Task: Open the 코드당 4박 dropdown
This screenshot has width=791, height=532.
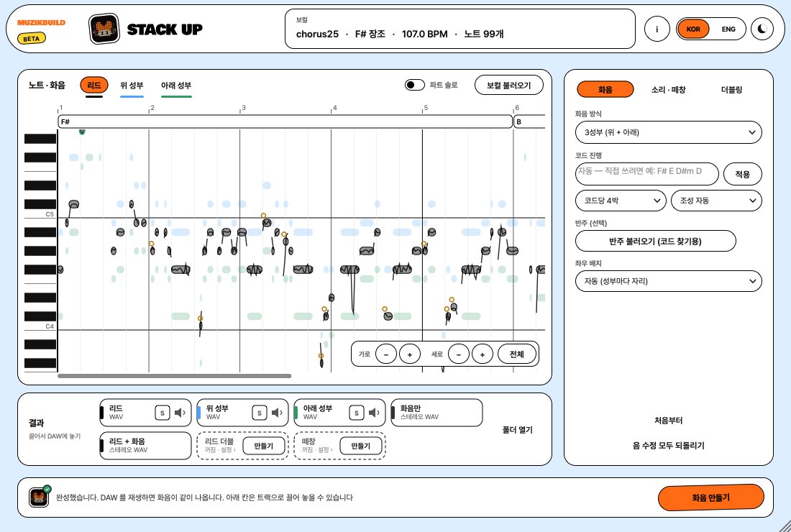Action: click(x=621, y=201)
